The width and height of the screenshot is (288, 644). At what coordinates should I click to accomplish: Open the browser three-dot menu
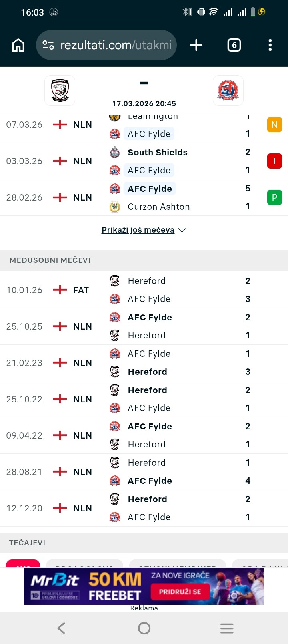coord(270,45)
